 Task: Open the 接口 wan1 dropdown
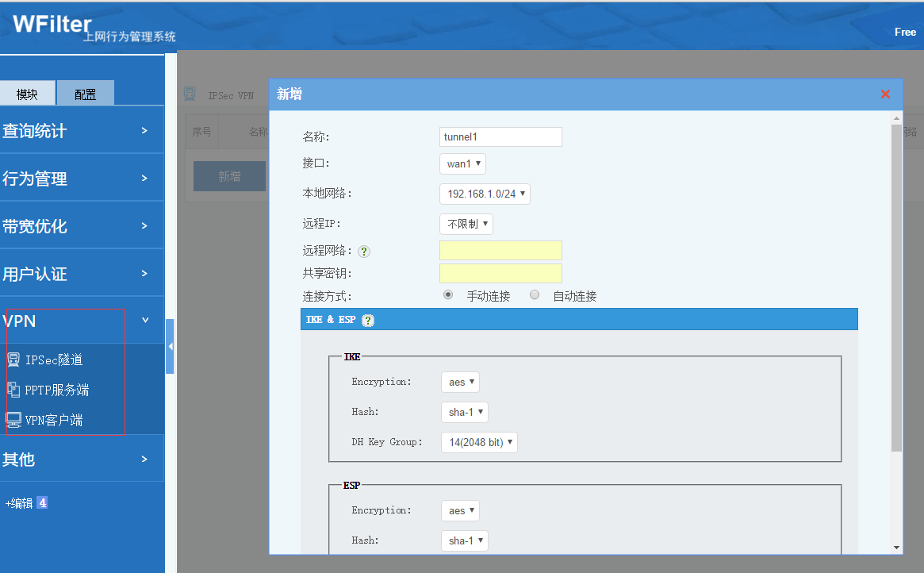[462, 163]
